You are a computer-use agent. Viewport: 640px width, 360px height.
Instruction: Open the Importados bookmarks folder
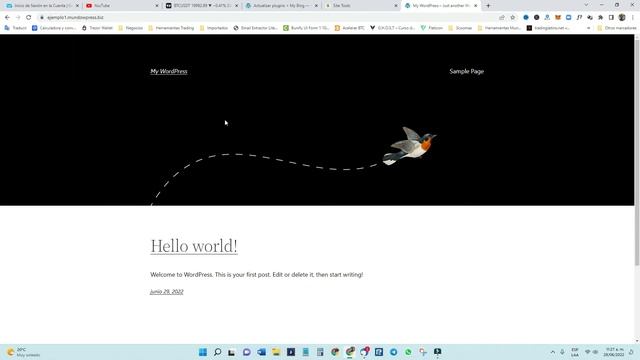pyautogui.click(x=214, y=28)
